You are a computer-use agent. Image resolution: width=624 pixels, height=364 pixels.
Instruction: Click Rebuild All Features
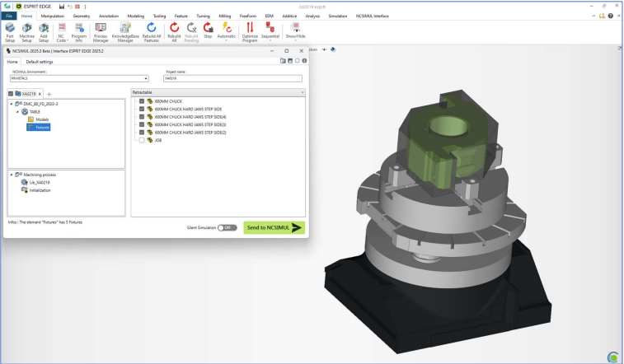(151, 32)
